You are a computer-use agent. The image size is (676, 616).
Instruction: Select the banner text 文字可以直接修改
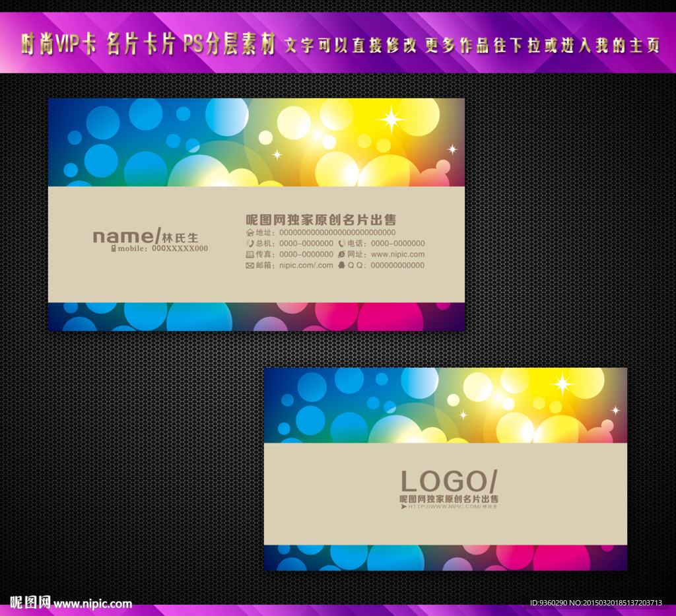click(350, 45)
